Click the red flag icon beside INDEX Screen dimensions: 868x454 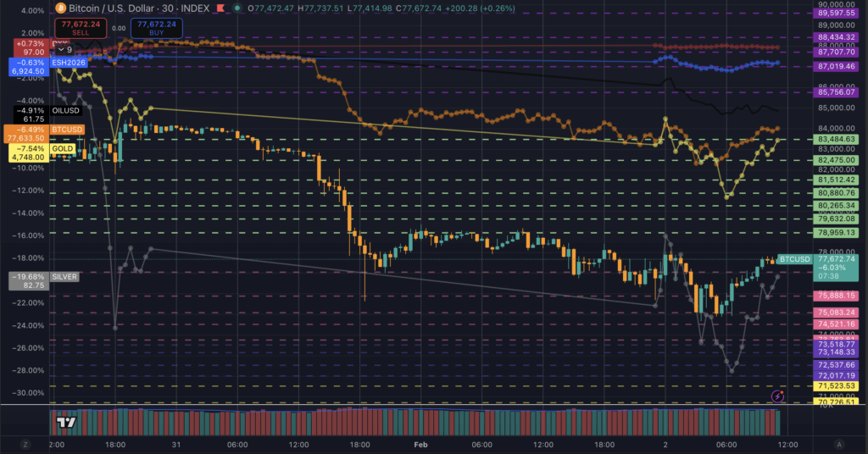pos(220,7)
